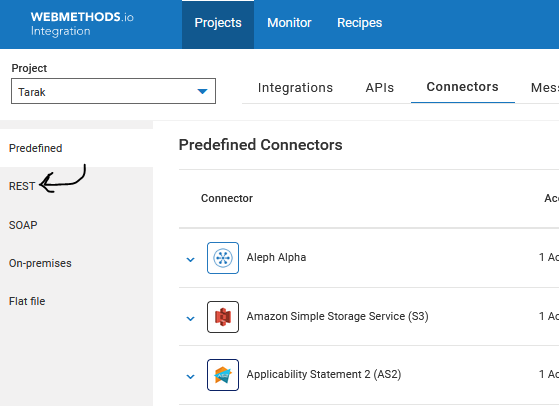Click the Aleph Alpha connector icon
The image size is (559, 406).
click(x=223, y=258)
